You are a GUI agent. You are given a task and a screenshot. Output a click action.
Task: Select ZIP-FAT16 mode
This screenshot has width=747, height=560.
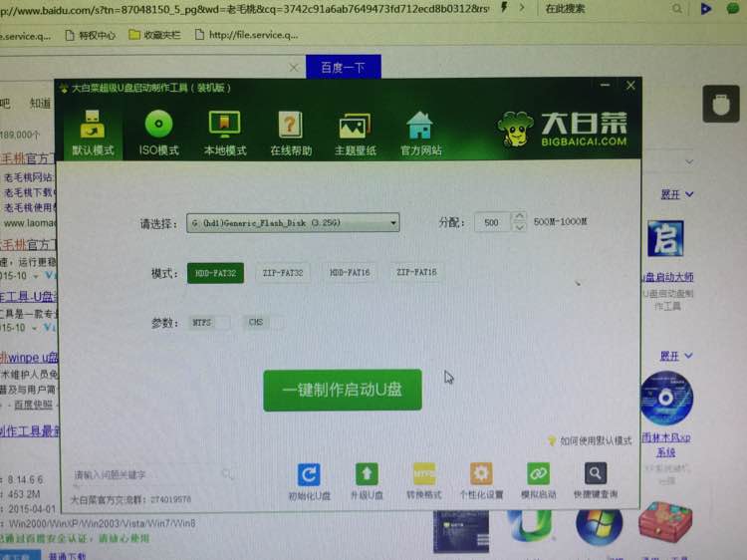point(416,272)
